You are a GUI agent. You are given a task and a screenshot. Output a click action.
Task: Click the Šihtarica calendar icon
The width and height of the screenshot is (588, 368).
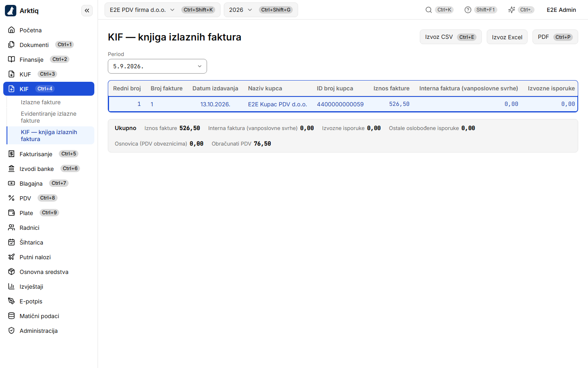click(x=11, y=242)
